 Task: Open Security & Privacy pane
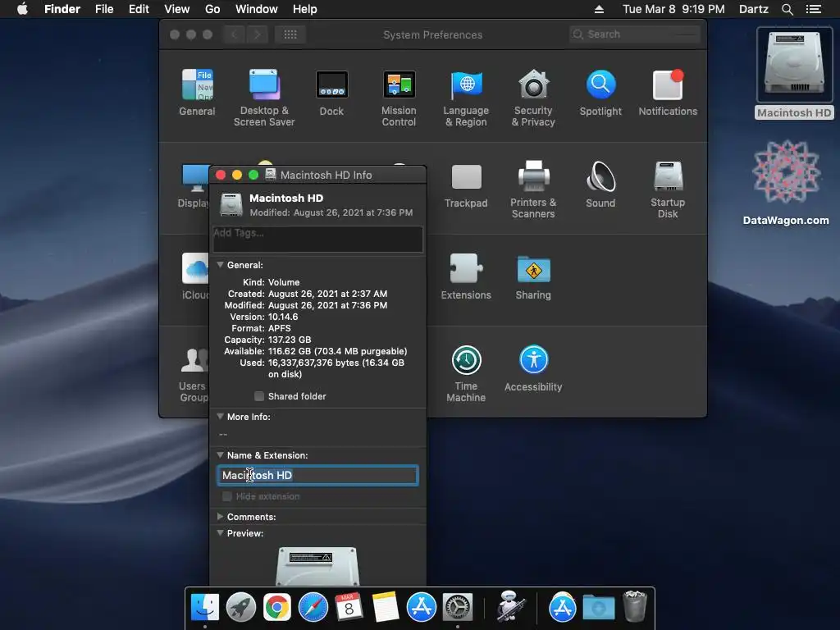tap(533, 98)
